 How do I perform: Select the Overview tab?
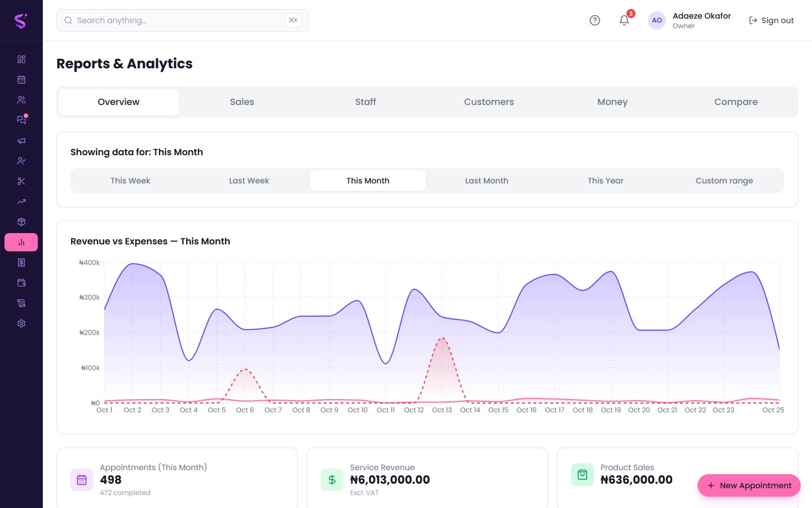pyautogui.click(x=118, y=102)
